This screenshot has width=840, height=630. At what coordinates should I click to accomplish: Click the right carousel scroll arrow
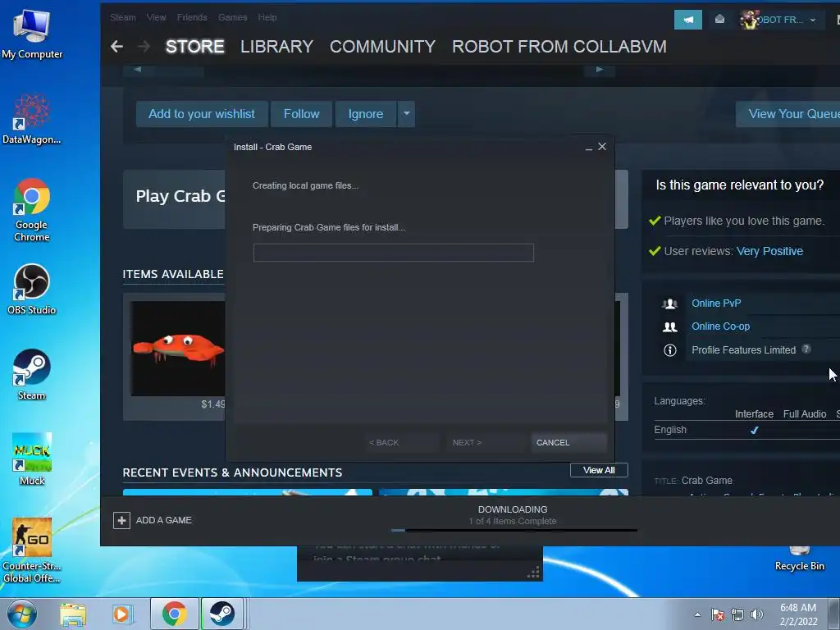point(600,69)
